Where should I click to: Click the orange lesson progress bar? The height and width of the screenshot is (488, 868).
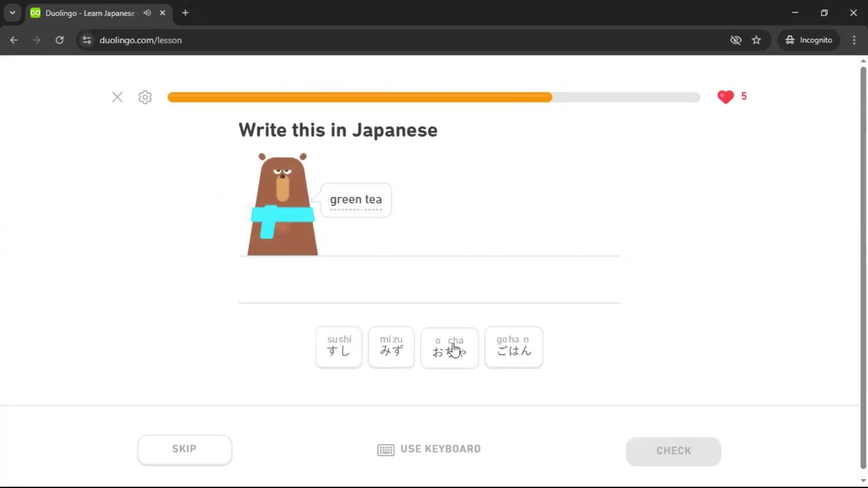(359, 97)
